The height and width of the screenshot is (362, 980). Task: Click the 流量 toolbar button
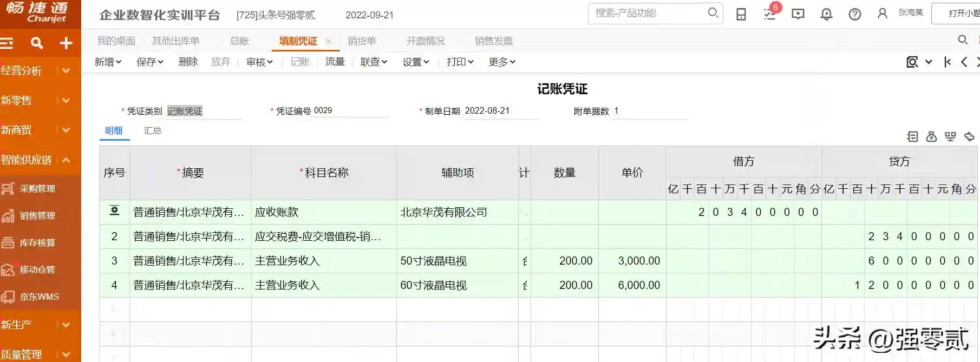[335, 62]
